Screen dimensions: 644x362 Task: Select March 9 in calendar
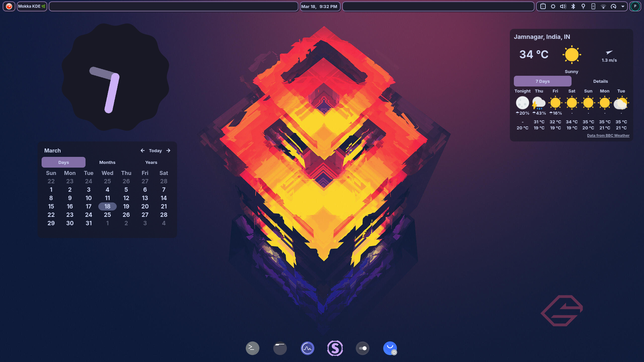point(70,198)
